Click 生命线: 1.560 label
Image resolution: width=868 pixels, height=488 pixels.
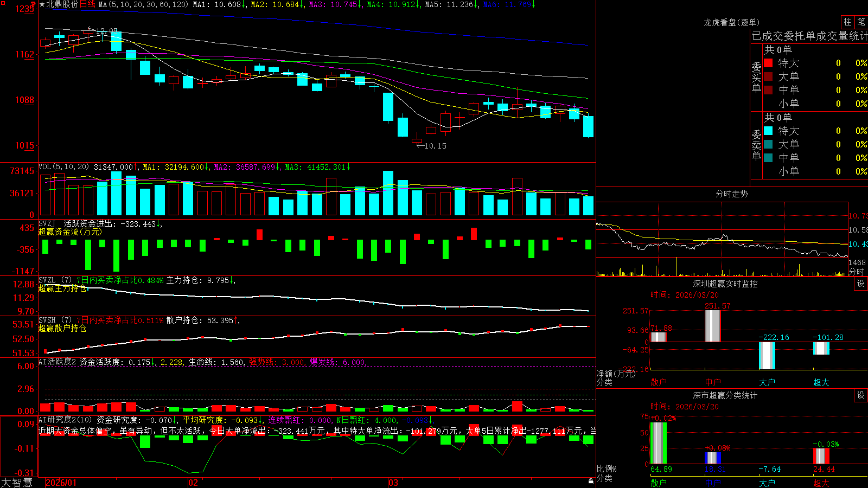216,362
